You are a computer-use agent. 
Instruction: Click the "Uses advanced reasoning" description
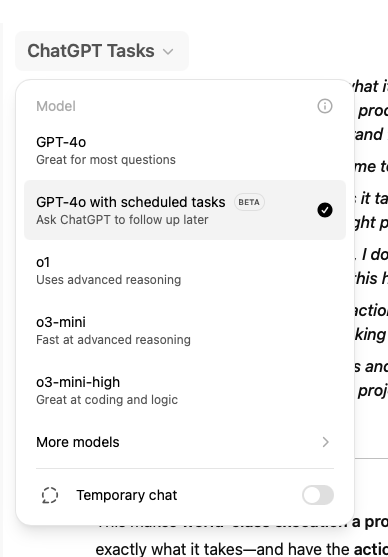click(108, 280)
